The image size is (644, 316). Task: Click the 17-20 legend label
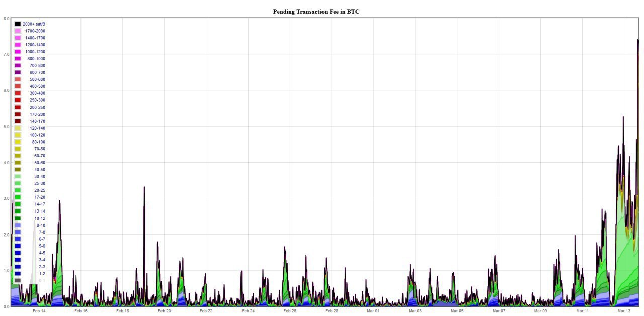(x=39, y=197)
